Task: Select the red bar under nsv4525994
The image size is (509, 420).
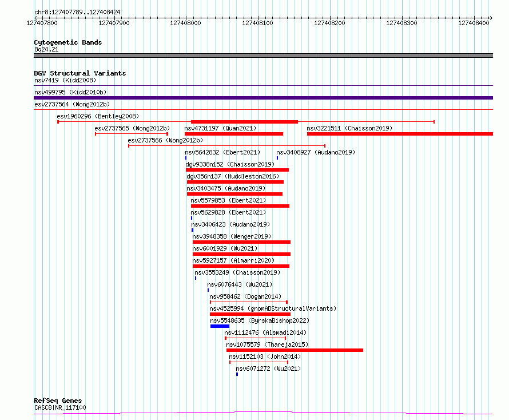Action: click(x=250, y=314)
